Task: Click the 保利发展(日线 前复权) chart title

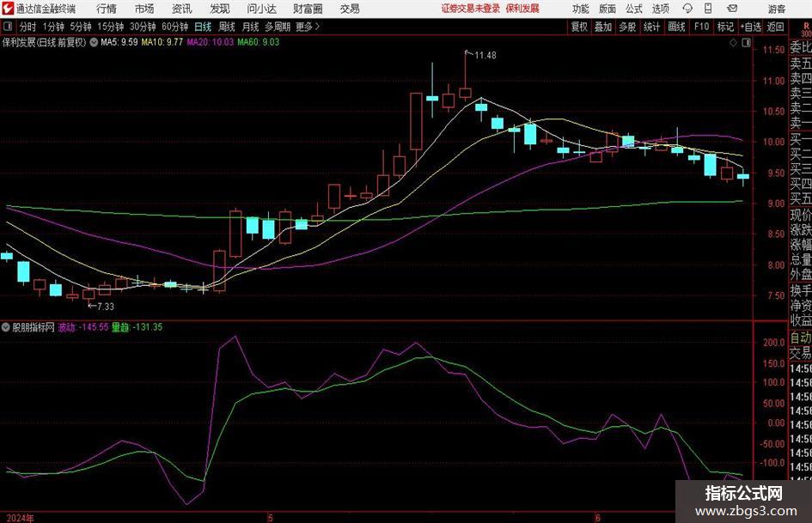Action: [x=44, y=42]
